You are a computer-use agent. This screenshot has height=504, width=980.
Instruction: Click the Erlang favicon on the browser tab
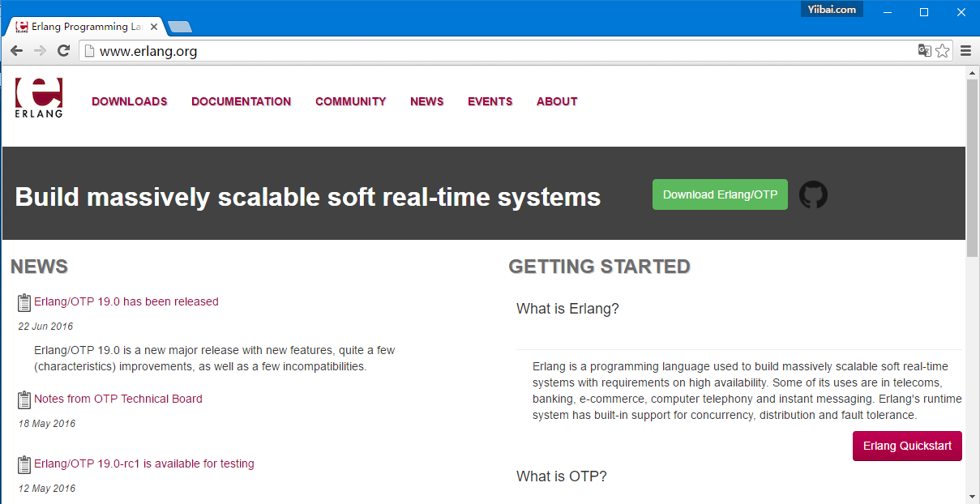pyautogui.click(x=22, y=27)
